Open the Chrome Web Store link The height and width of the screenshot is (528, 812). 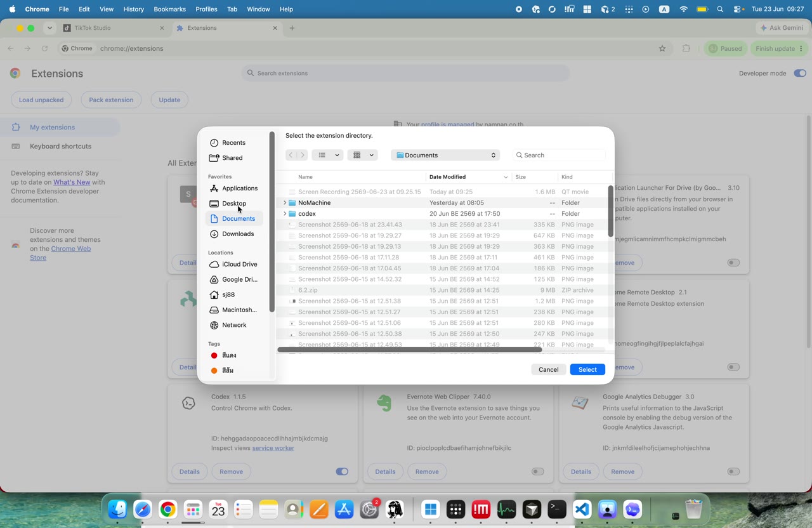click(60, 253)
